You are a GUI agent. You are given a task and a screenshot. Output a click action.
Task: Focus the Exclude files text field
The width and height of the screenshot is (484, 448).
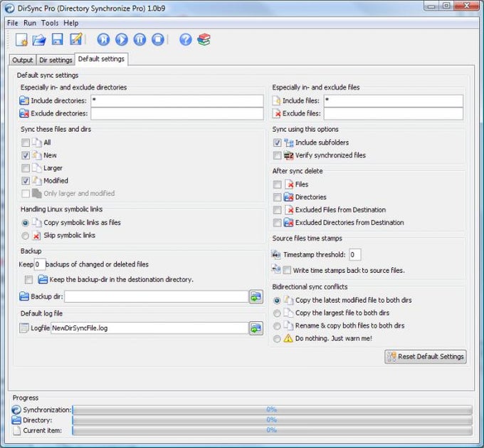tap(393, 113)
